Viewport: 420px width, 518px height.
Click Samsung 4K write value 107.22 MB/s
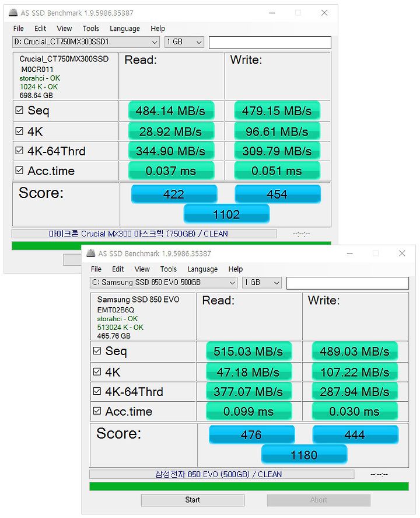click(x=354, y=371)
